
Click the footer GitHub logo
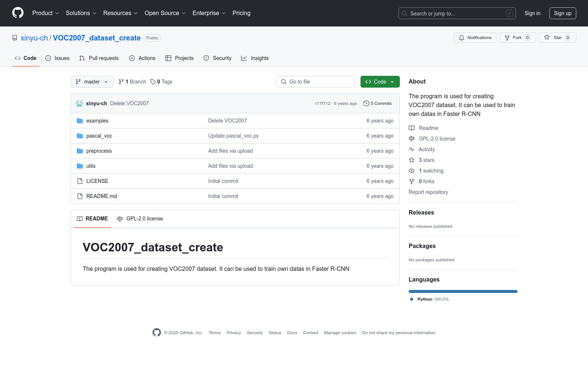click(x=157, y=333)
